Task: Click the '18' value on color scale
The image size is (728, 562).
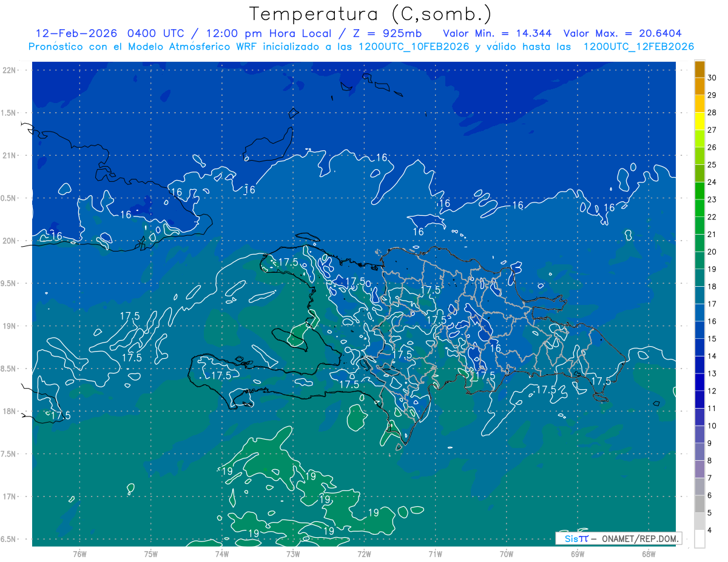Action: point(712,287)
